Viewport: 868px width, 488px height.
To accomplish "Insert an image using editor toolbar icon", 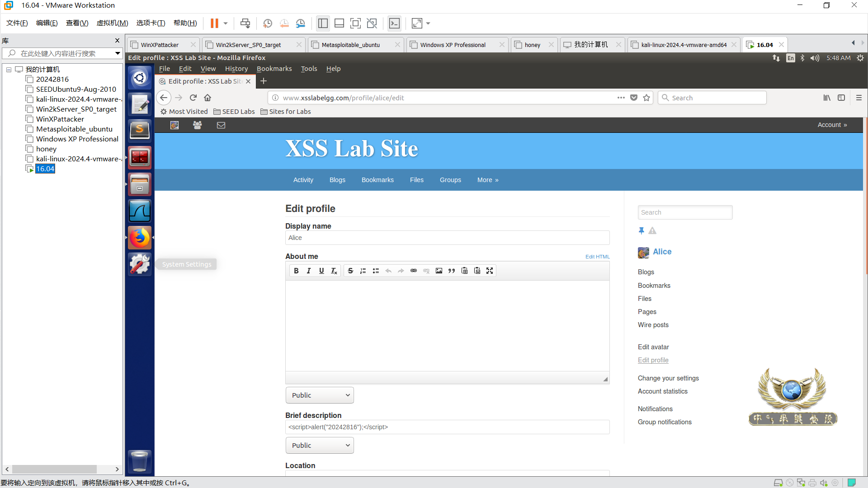I will [439, 271].
